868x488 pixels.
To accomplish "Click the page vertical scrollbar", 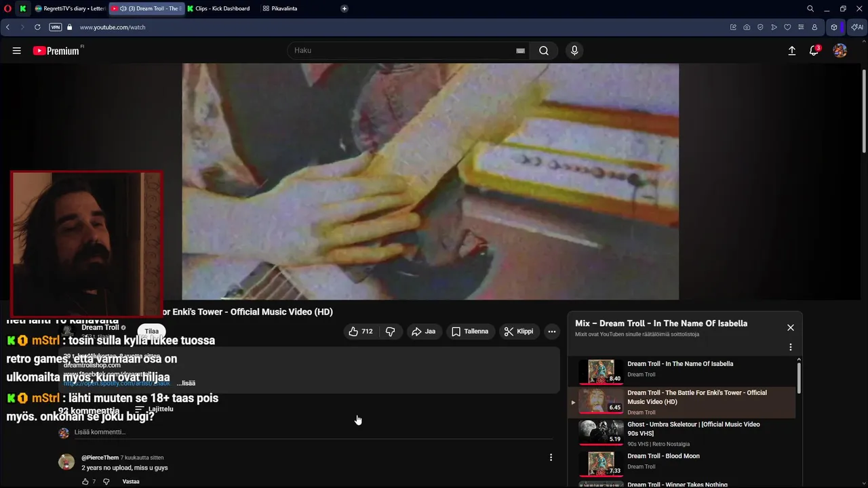I will [864, 112].
